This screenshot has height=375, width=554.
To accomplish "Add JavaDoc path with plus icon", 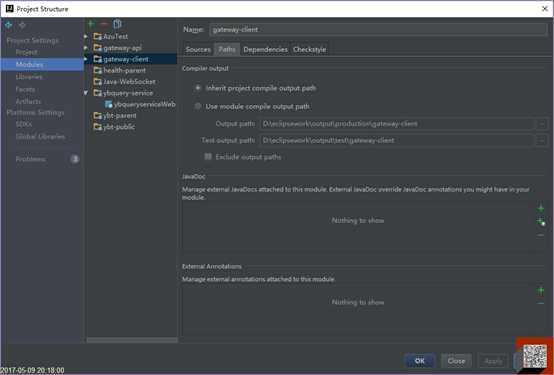I will click(x=541, y=209).
